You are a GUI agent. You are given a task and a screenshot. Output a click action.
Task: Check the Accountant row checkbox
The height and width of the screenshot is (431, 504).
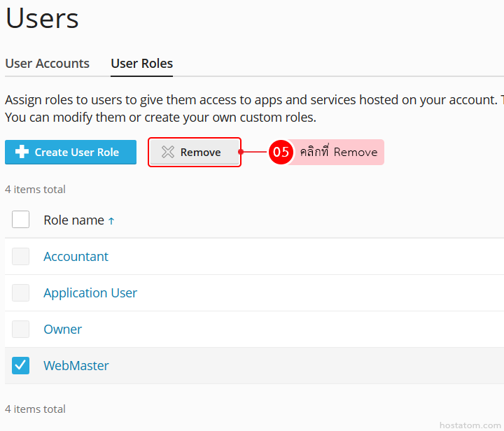tap(21, 256)
